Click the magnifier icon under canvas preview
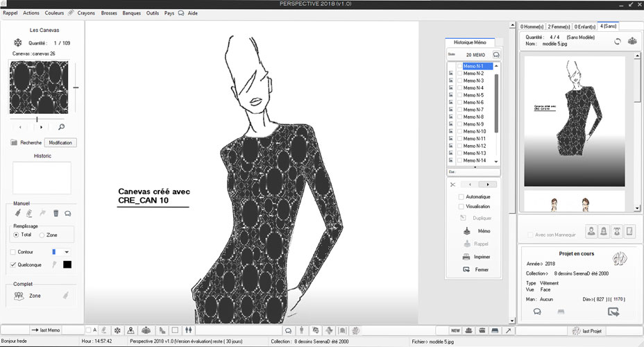Screen dimensions: 644x347 [61, 127]
